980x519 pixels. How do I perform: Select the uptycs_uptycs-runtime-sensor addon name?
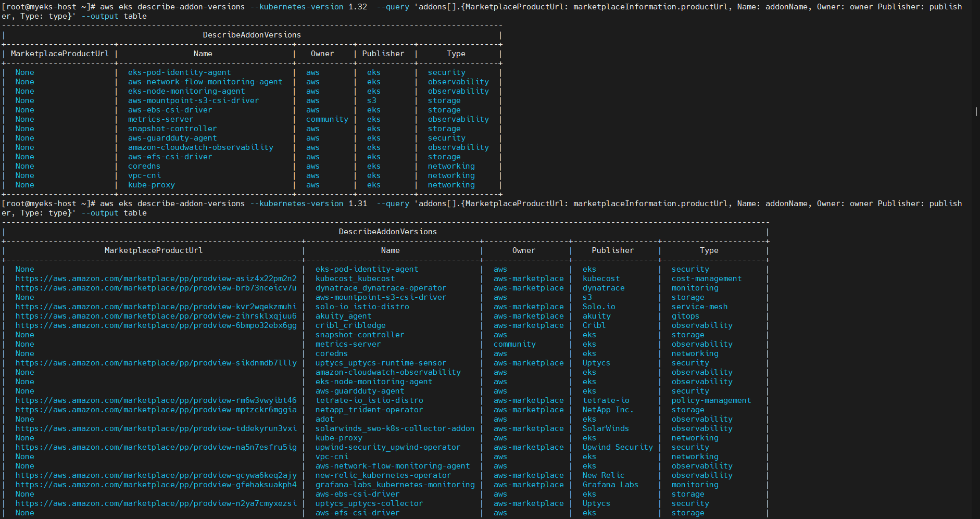tap(381, 363)
